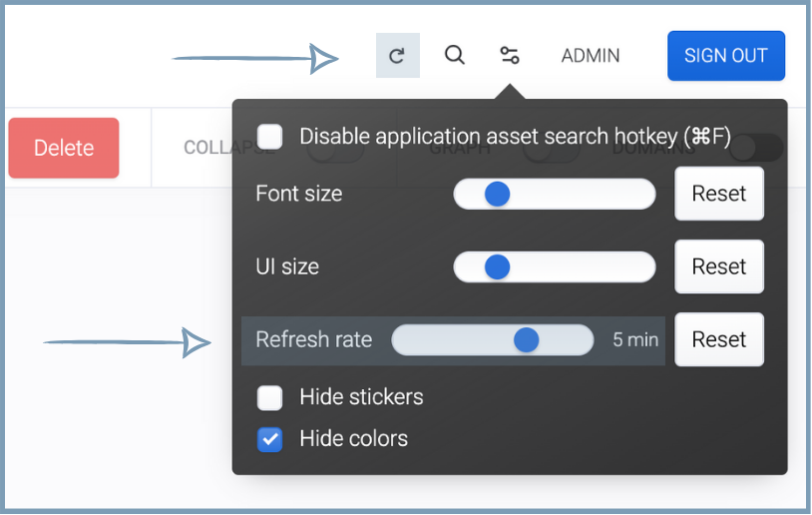Click the UI size slider handle

(497, 266)
